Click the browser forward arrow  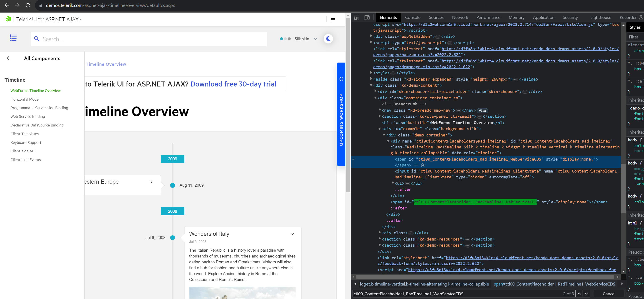[x=17, y=5]
